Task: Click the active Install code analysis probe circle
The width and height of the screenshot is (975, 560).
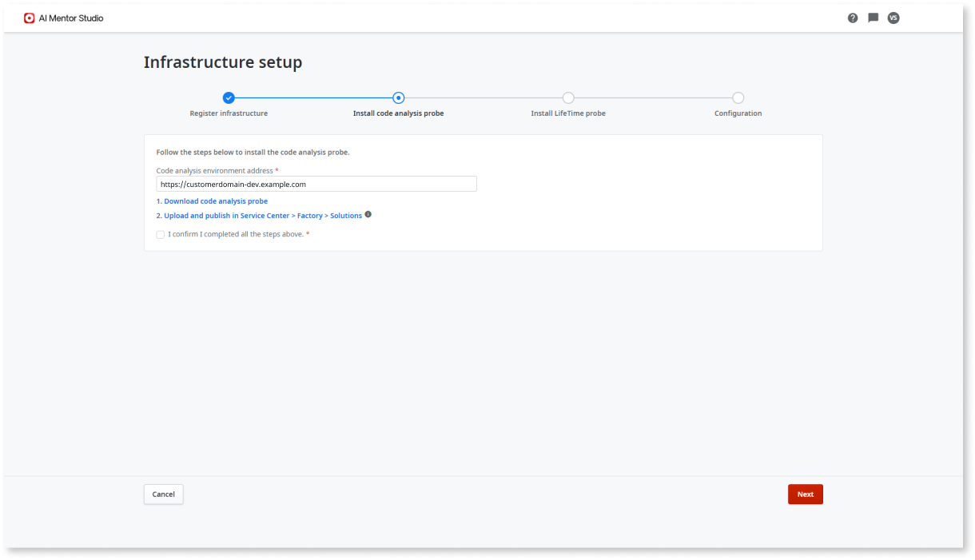Action: [x=398, y=97]
